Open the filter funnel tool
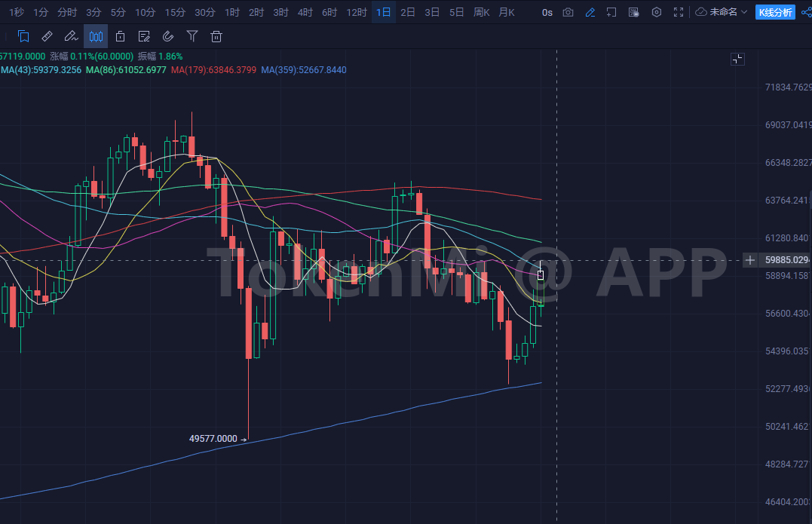812x524 pixels. 192,36
